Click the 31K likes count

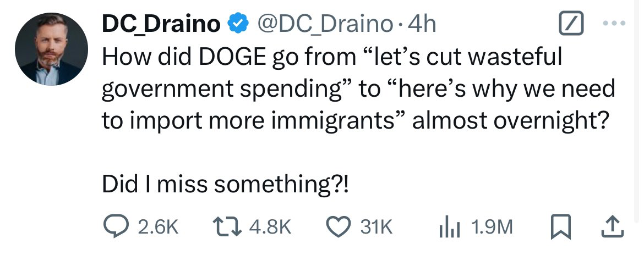coord(376,227)
